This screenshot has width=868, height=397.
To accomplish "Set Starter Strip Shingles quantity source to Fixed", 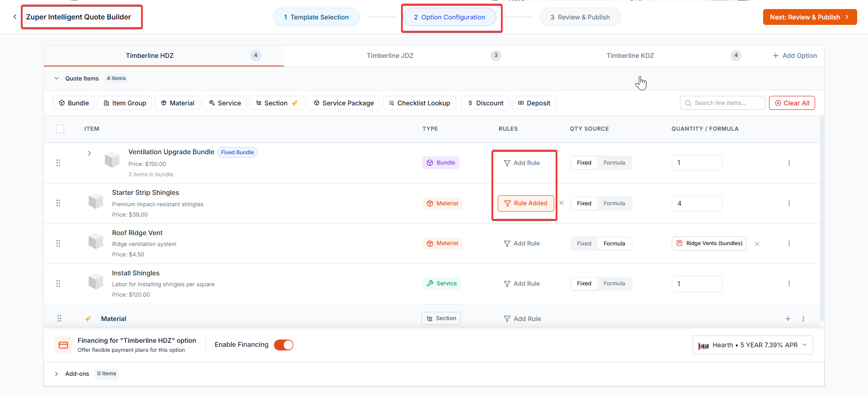I will [x=584, y=203].
